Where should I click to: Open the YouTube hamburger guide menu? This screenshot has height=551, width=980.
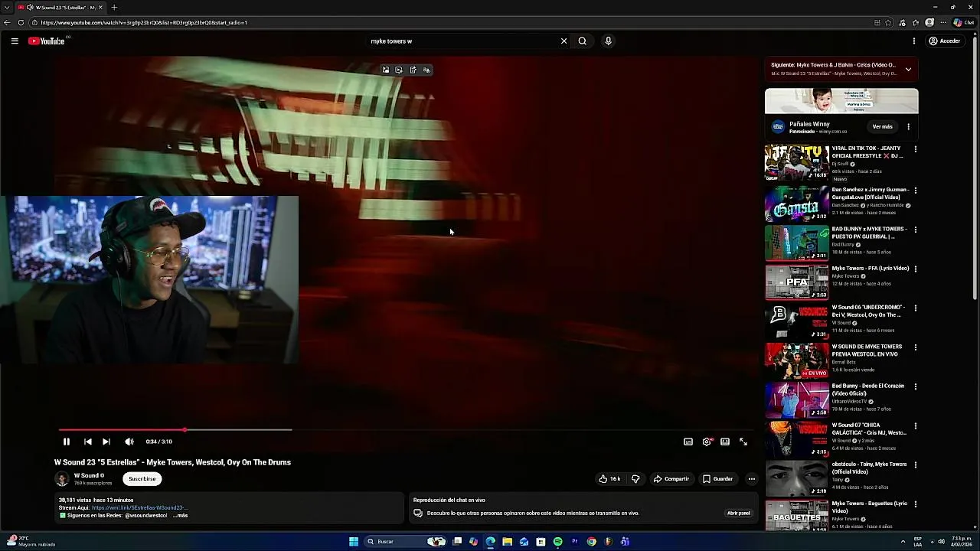[x=15, y=41]
